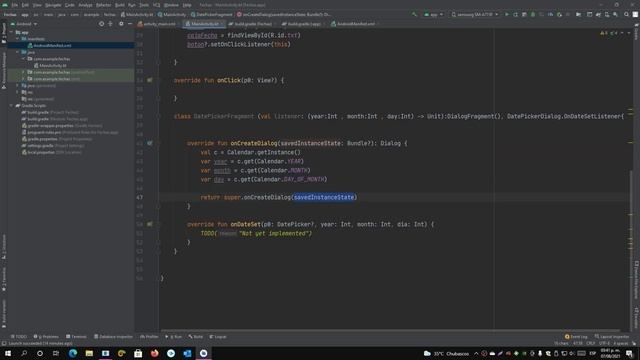The height and width of the screenshot is (360, 640).
Task: Open the SDK Manager toolbar icon
Action: (x=616, y=14)
